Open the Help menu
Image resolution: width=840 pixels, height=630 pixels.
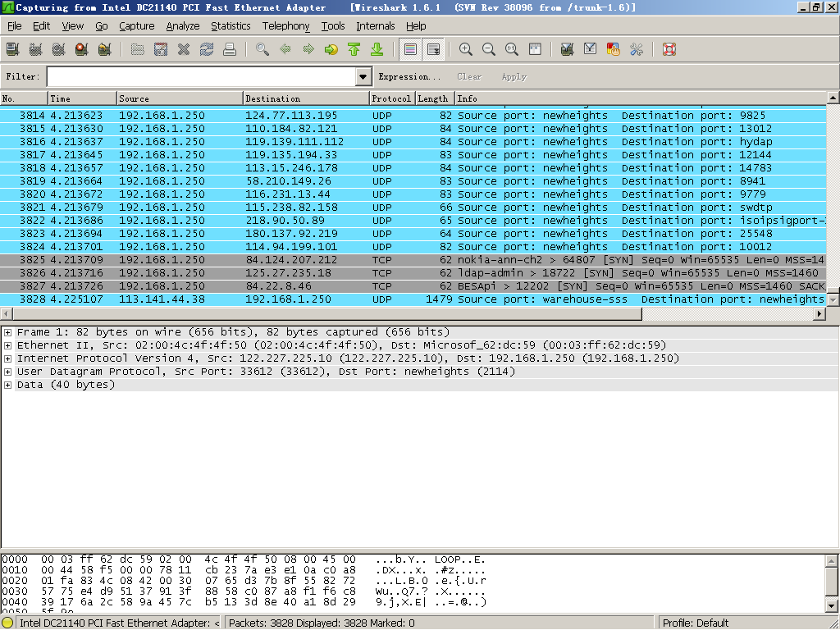click(x=416, y=25)
